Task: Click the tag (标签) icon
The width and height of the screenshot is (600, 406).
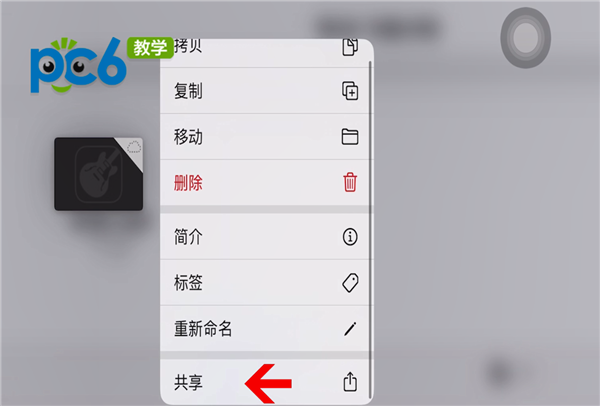Action: coord(350,283)
